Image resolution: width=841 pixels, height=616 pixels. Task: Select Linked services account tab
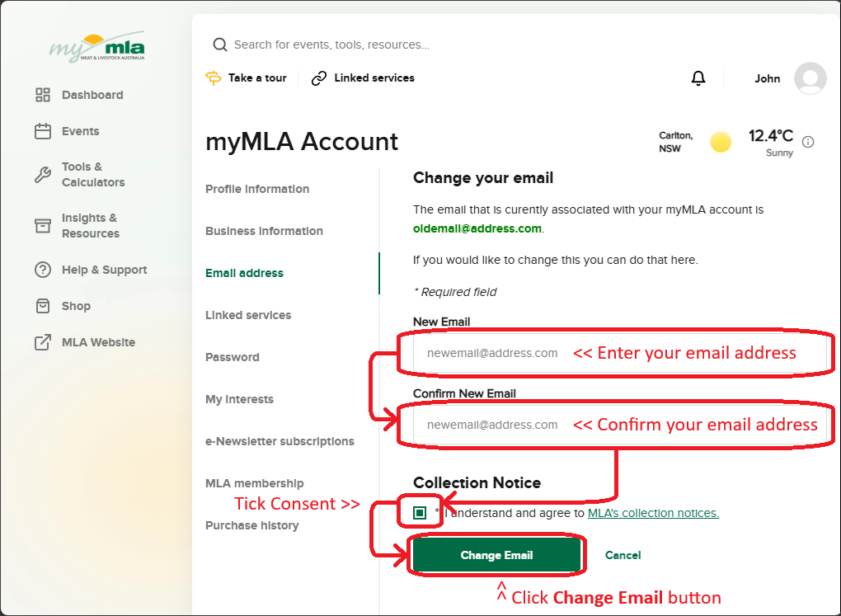coord(248,315)
